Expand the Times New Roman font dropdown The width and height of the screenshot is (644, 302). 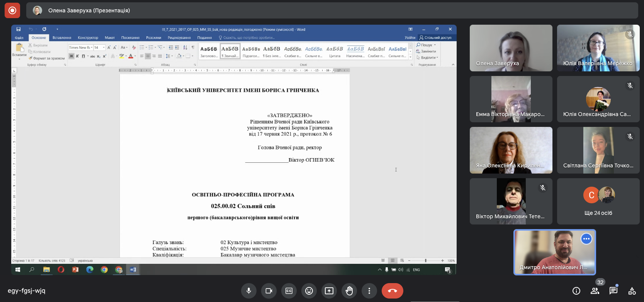click(92, 47)
